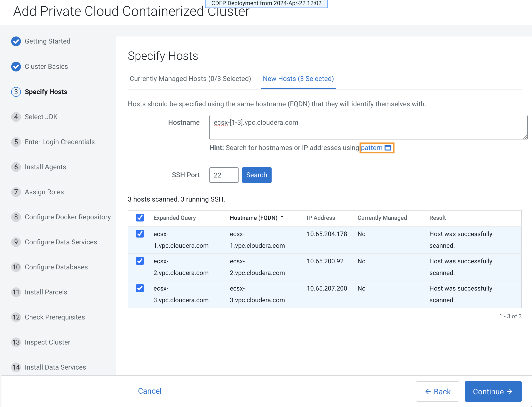Switch to Currently Managed Hosts tab

190,79
